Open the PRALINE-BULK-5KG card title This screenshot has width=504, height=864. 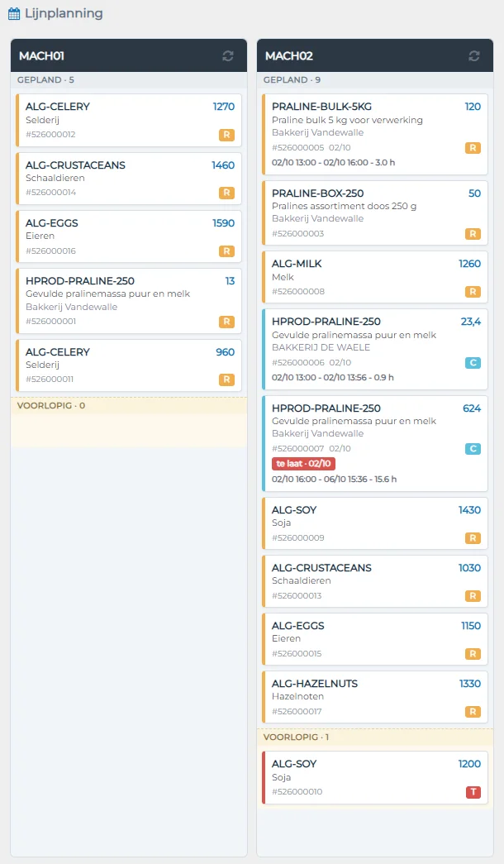(x=321, y=107)
